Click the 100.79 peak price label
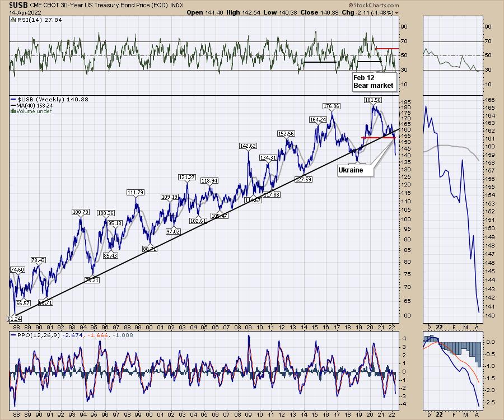 [x=81, y=212]
